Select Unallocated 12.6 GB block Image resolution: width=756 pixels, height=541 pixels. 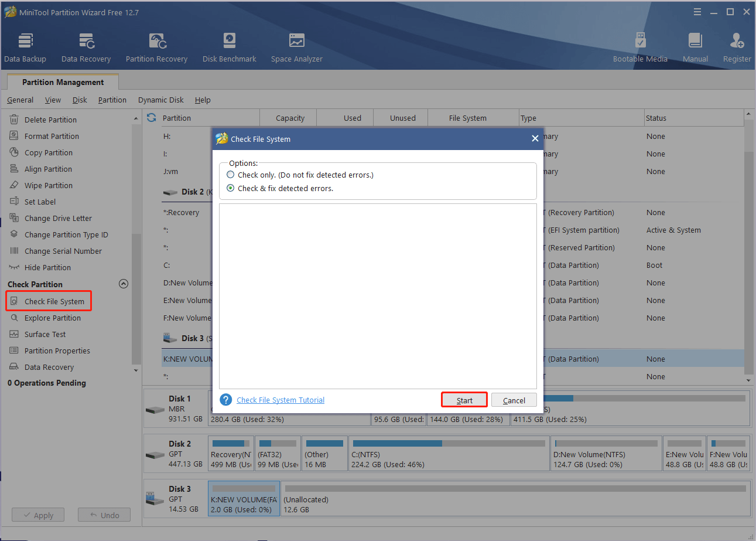click(515, 498)
